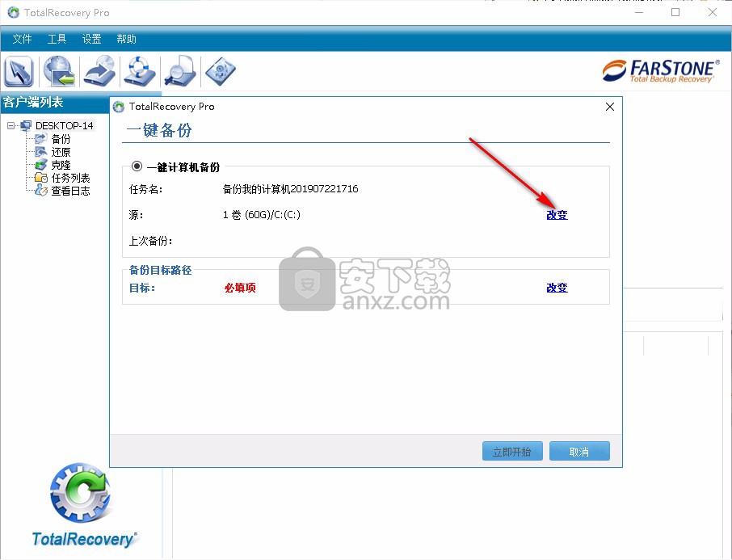Click the main window title bar app icon
The width and height of the screenshot is (732, 560).
tap(14, 13)
